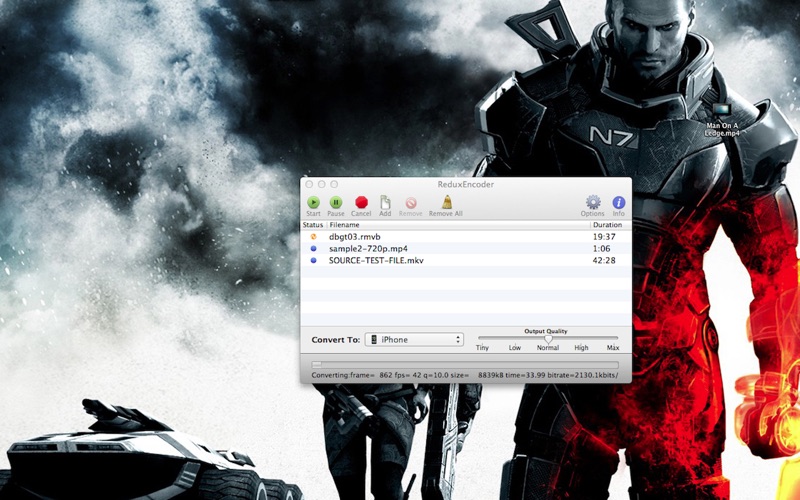Click the blue status dot for sample2-720p.mp4
The width and height of the screenshot is (800, 500).
[313, 248]
